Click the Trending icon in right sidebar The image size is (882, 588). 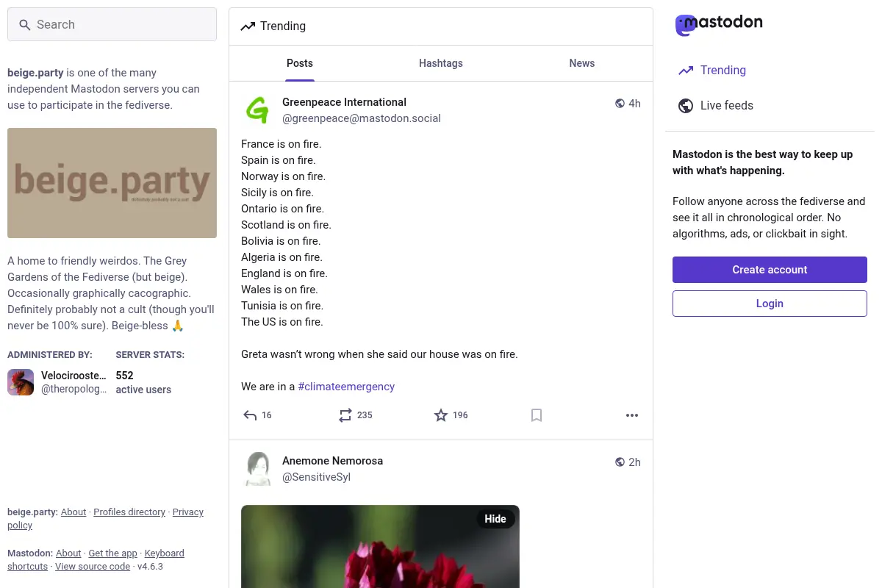tap(686, 71)
